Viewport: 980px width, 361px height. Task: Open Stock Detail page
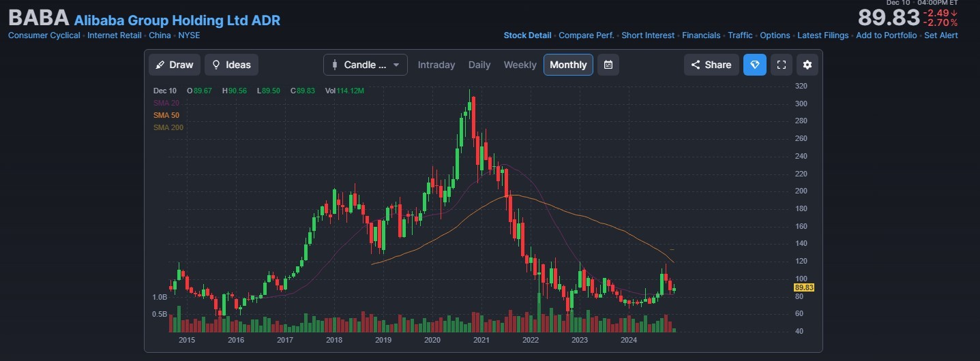pyautogui.click(x=527, y=35)
